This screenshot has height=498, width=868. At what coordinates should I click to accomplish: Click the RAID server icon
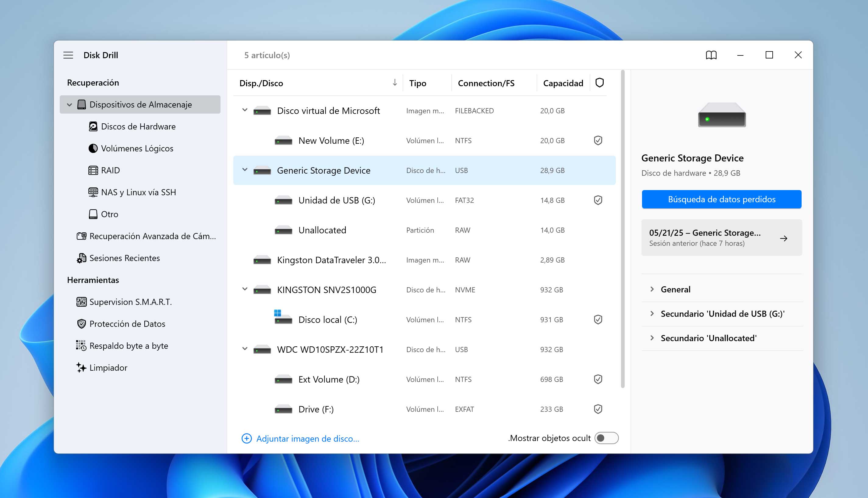tap(93, 170)
